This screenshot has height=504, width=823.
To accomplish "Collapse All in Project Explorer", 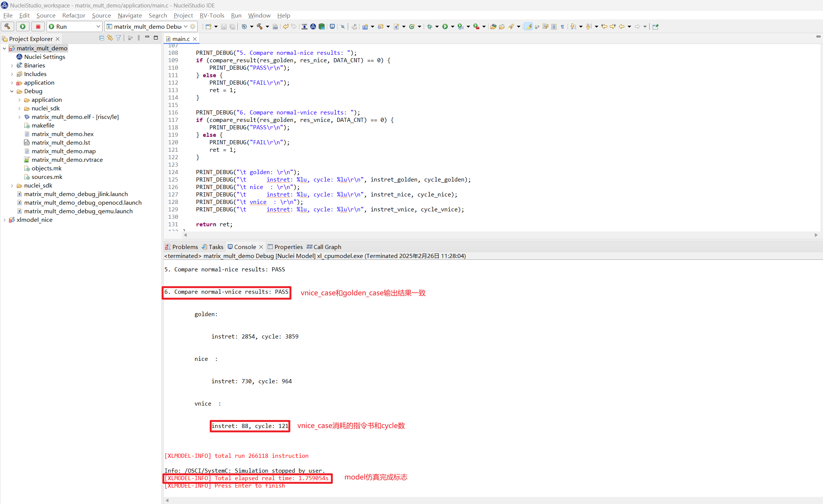I will 101,38.
